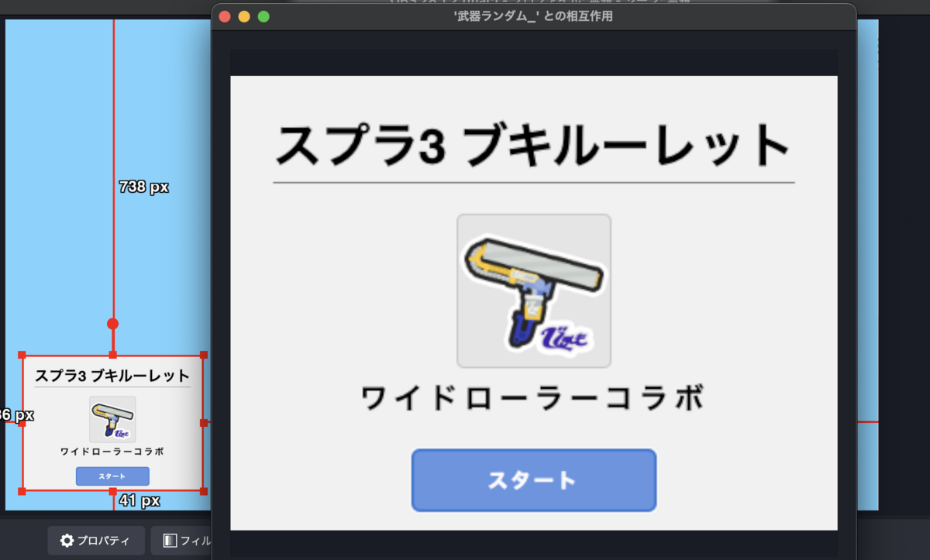This screenshot has width=930, height=560.
Task: Open the フィルタ button in the OBS toolbar
Action: pos(181,541)
